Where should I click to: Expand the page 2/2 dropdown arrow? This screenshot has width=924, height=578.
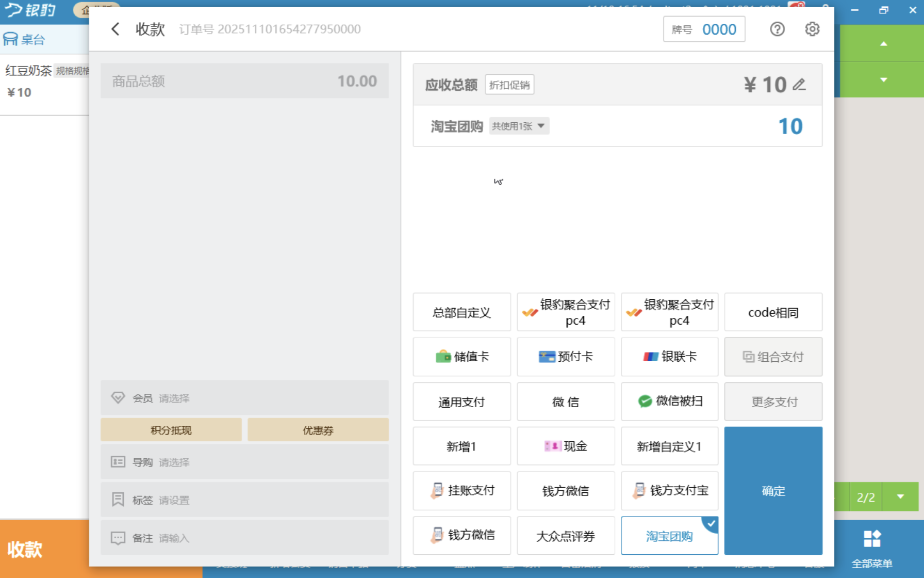(x=900, y=497)
